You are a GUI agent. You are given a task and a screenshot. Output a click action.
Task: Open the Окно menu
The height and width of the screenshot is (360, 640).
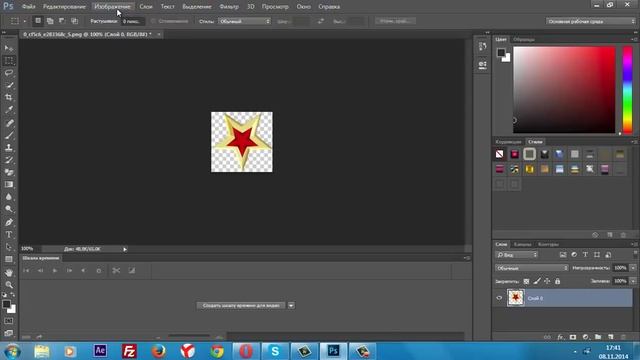pos(303,7)
